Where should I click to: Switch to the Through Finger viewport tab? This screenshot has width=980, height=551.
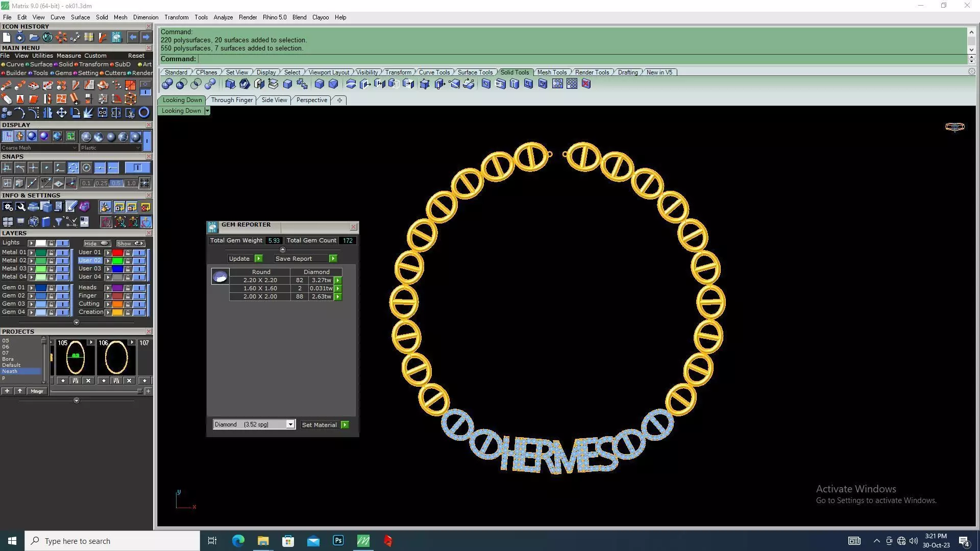[232, 100]
